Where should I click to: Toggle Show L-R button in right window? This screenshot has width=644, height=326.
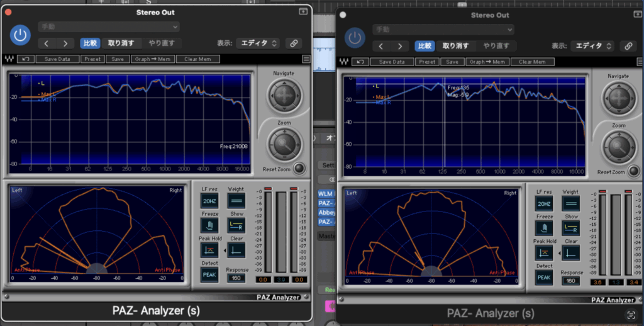(x=571, y=228)
